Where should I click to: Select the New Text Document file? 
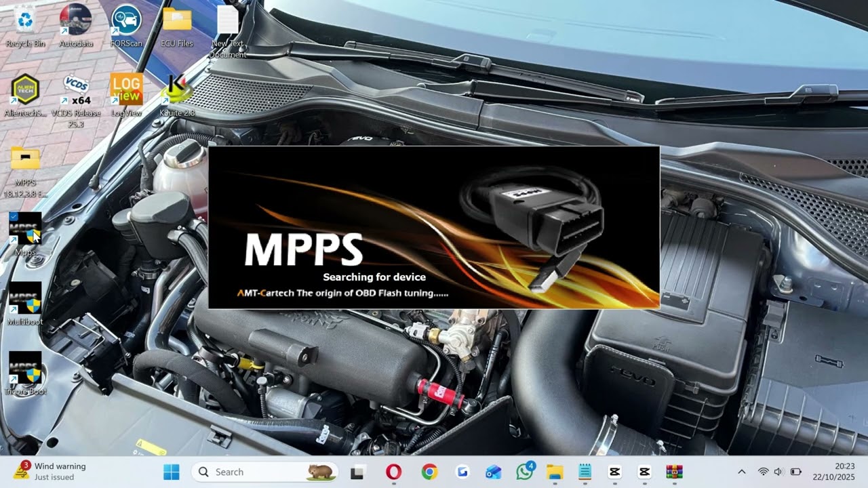[228, 30]
